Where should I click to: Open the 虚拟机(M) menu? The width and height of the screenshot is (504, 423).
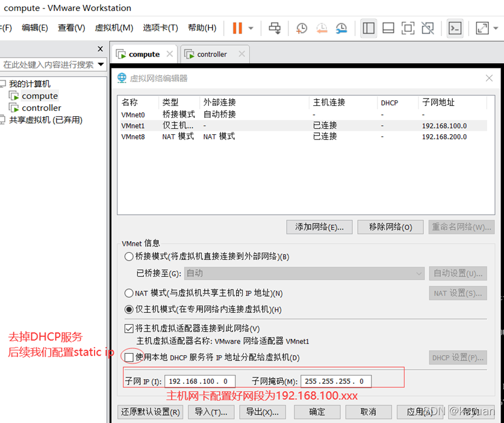(x=114, y=28)
